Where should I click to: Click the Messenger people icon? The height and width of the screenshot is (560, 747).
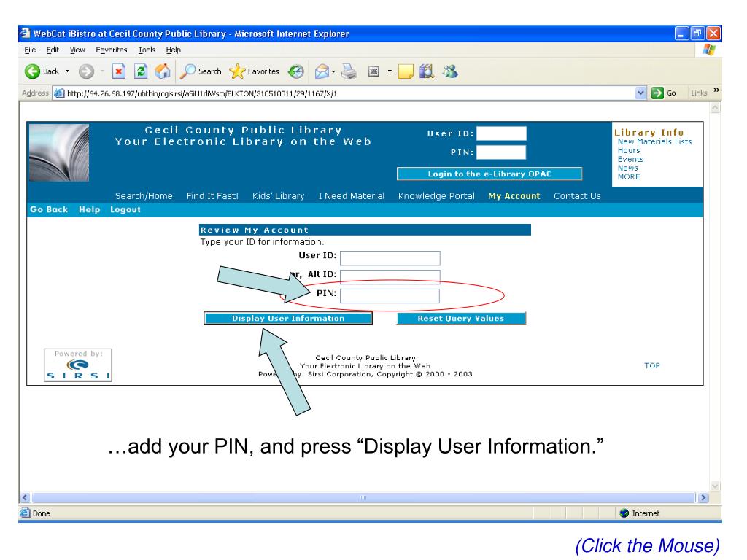[450, 71]
